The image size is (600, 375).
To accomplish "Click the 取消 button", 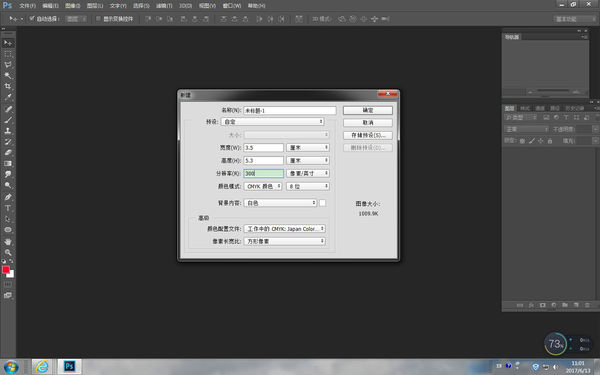I will click(368, 122).
